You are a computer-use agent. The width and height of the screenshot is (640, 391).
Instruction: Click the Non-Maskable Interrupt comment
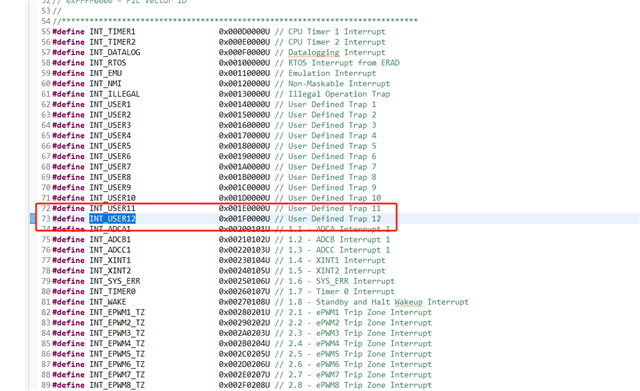point(339,84)
